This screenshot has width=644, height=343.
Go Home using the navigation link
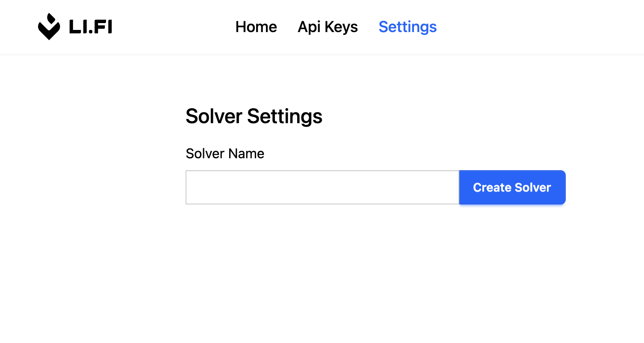pos(256,27)
